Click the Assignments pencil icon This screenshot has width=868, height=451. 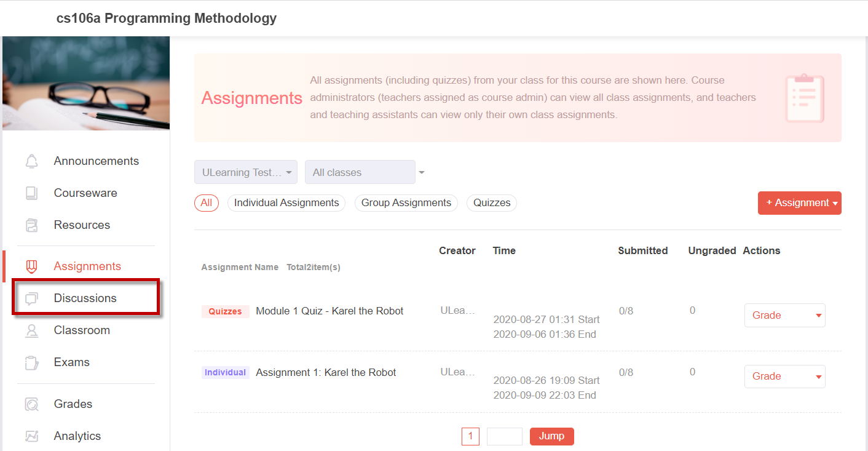(31, 266)
